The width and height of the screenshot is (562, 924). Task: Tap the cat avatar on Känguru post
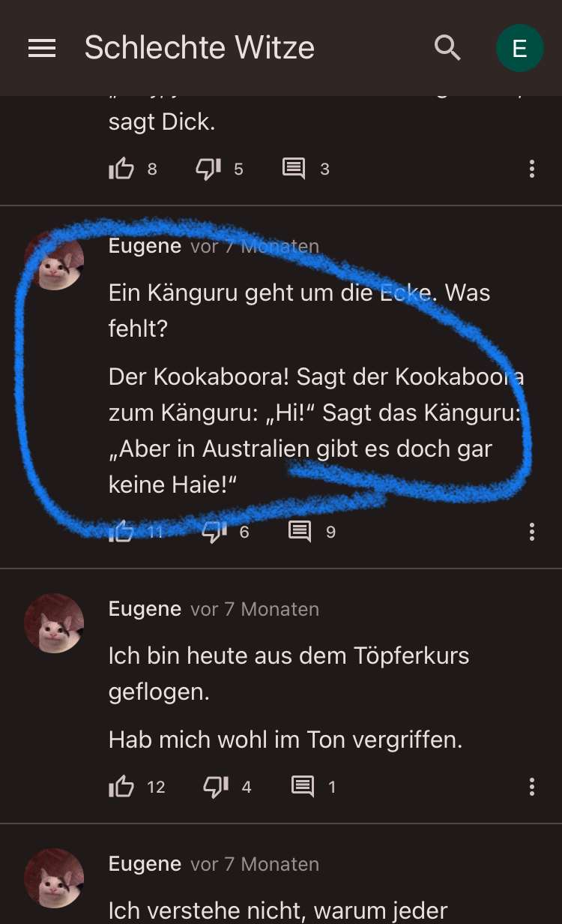pos(54,261)
